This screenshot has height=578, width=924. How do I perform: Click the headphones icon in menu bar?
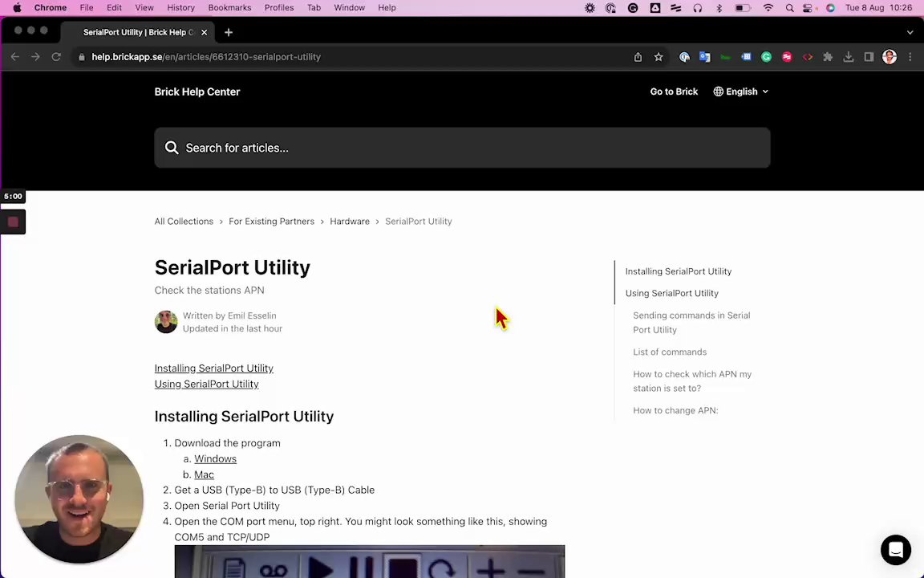coord(698,8)
